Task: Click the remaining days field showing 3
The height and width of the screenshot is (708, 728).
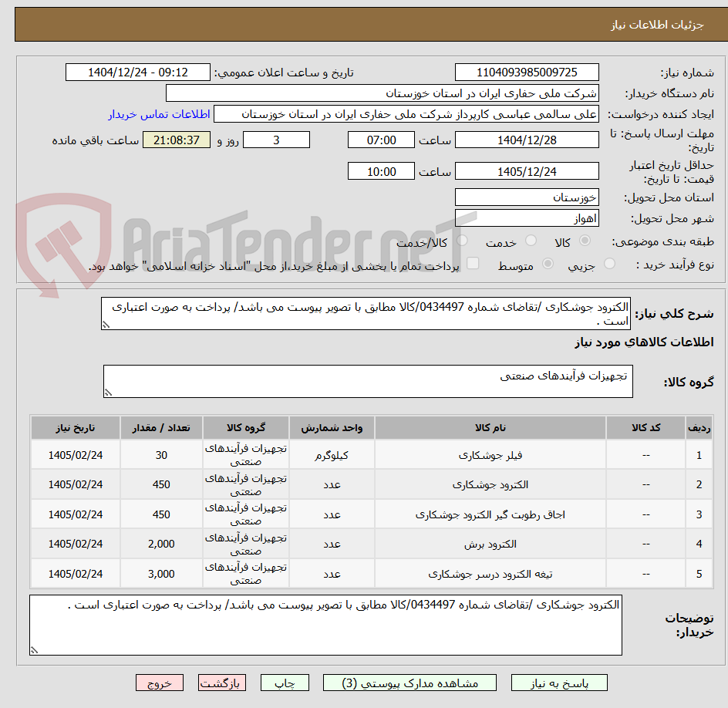Action: [x=276, y=140]
